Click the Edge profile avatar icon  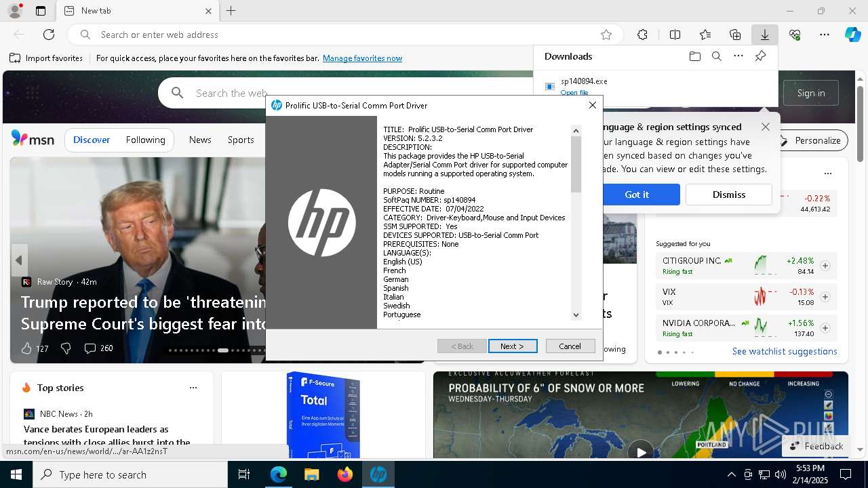(x=14, y=11)
